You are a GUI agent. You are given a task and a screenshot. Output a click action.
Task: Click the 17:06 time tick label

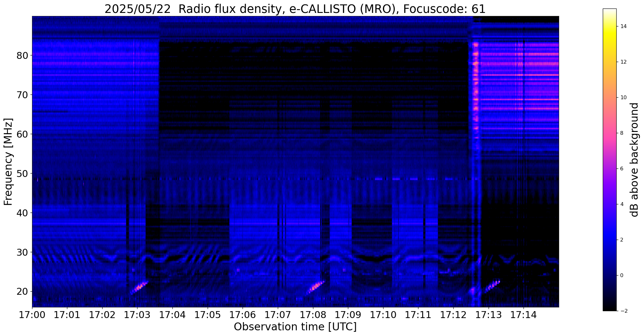pos(243,315)
